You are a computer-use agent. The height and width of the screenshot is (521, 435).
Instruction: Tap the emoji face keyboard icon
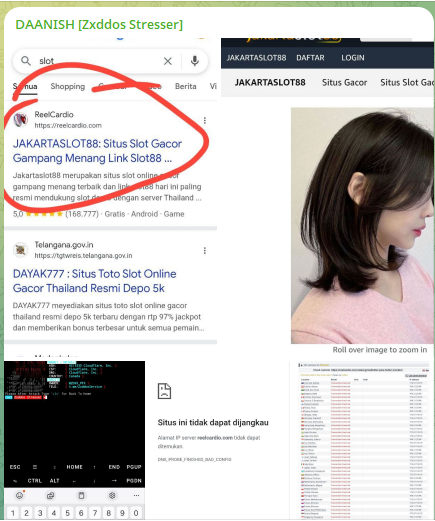pyautogui.click(x=20, y=496)
